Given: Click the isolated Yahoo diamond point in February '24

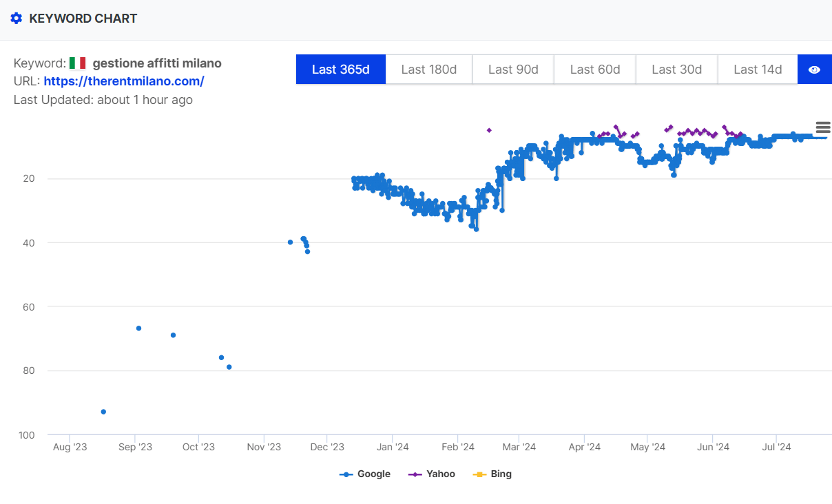Looking at the screenshot, I should point(489,130).
